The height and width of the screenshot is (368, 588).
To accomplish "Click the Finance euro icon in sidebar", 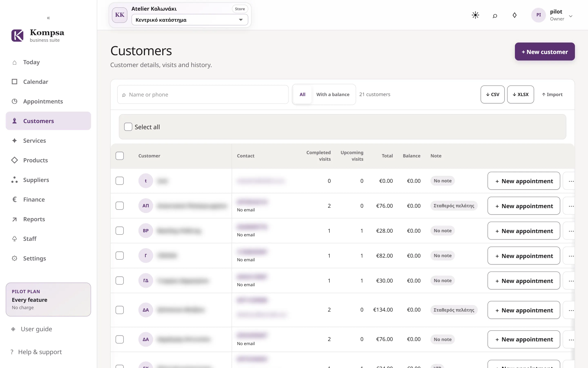I will [14, 200].
